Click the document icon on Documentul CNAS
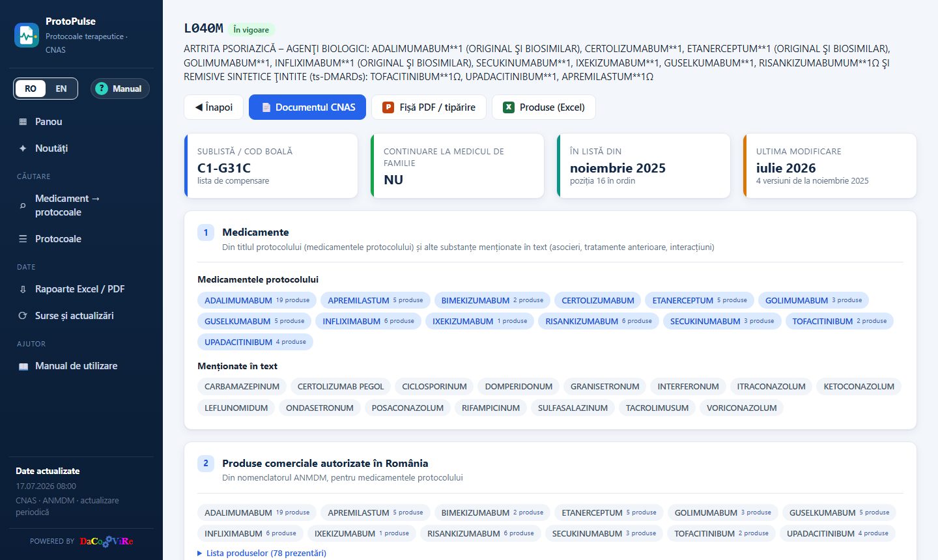This screenshot has width=938, height=560. (266, 107)
